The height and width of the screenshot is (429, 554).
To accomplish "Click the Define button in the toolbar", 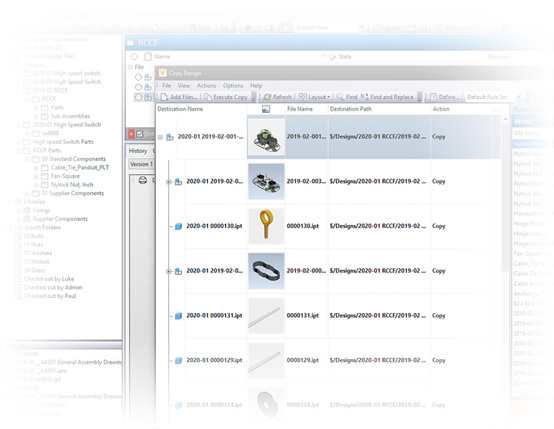I will pos(445,97).
